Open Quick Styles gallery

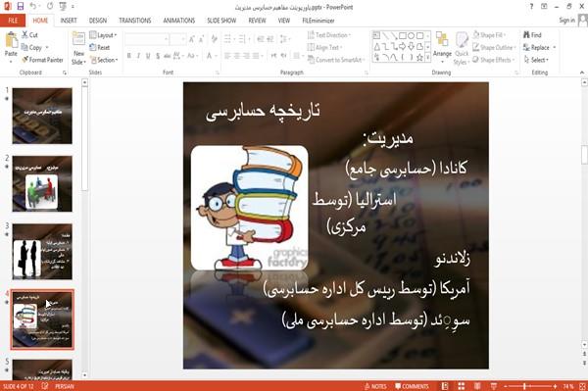[x=462, y=48]
